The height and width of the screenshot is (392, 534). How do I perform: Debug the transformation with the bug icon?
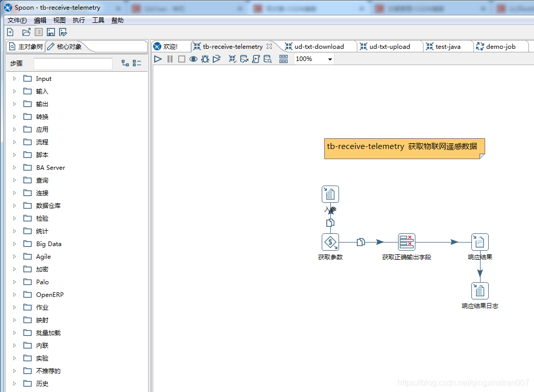(x=205, y=59)
